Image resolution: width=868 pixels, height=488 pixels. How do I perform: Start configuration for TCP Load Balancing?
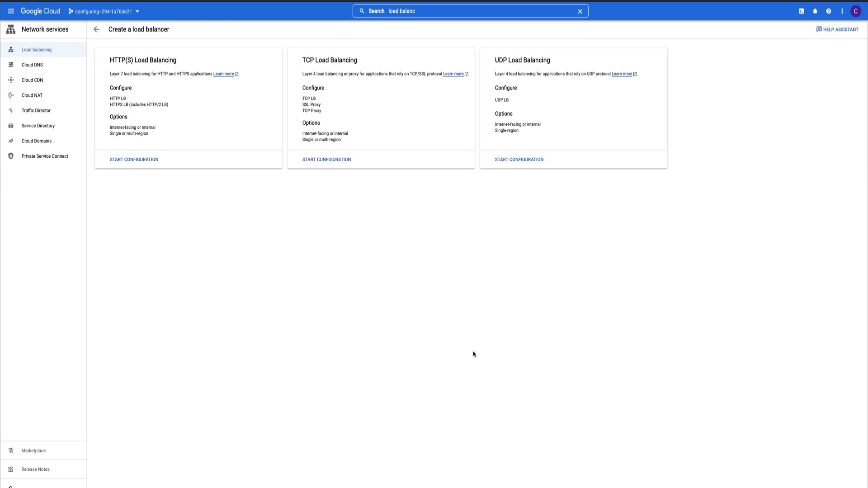click(x=326, y=160)
